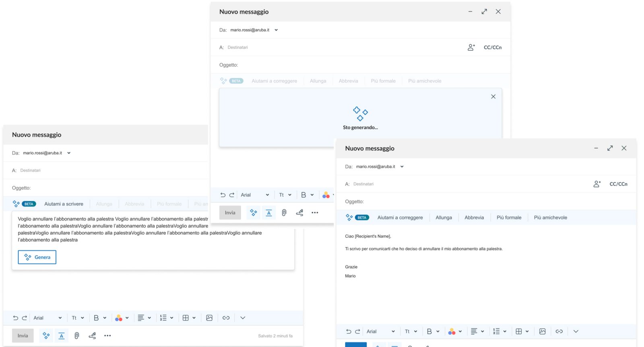This screenshot has width=644, height=347.
Task: Select Allunga in right window
Action: (x=444, y=218)
